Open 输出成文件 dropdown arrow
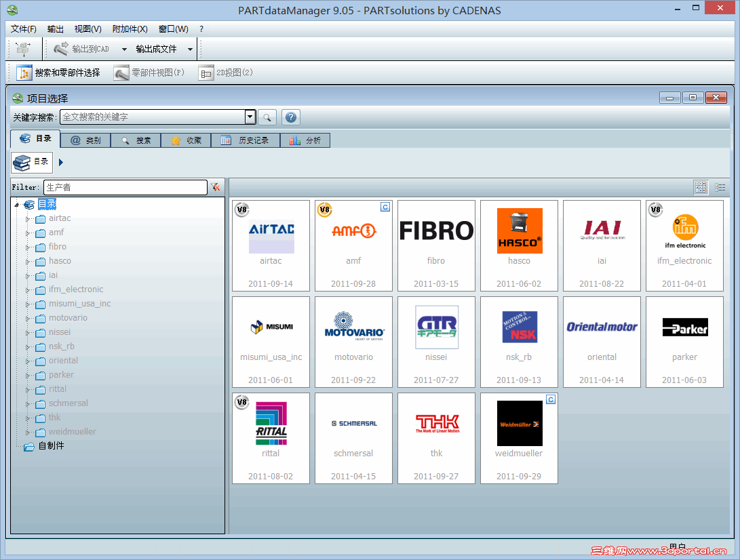740x560 pixels. (190, 49)
